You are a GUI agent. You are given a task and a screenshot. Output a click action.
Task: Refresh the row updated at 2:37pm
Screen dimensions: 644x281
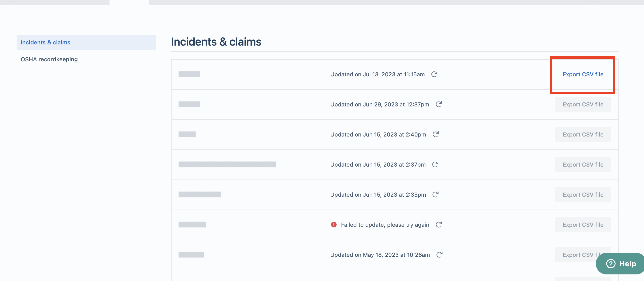(x=435, y=164)
